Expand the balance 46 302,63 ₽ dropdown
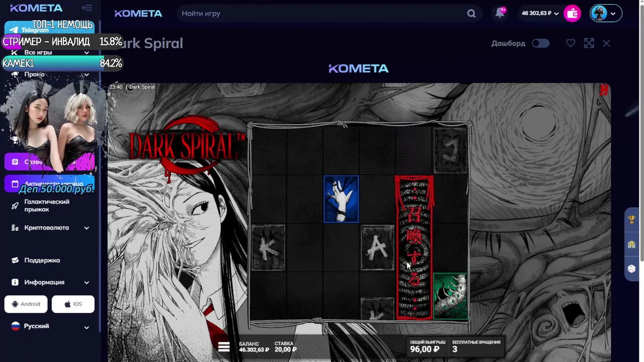 540,14
